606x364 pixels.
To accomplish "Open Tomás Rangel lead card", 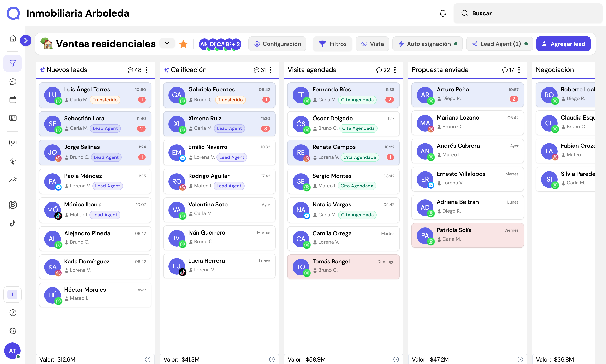I will tap(344, 267).
